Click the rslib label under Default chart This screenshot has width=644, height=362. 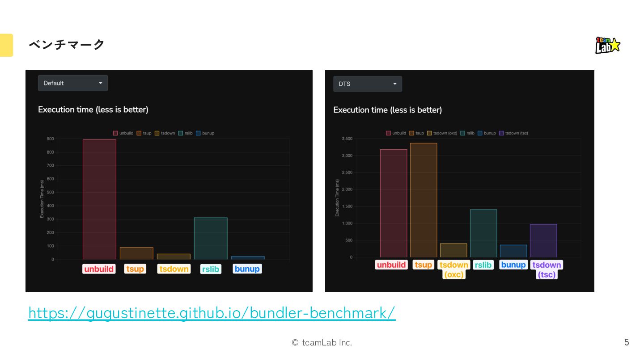coord(211,269)
